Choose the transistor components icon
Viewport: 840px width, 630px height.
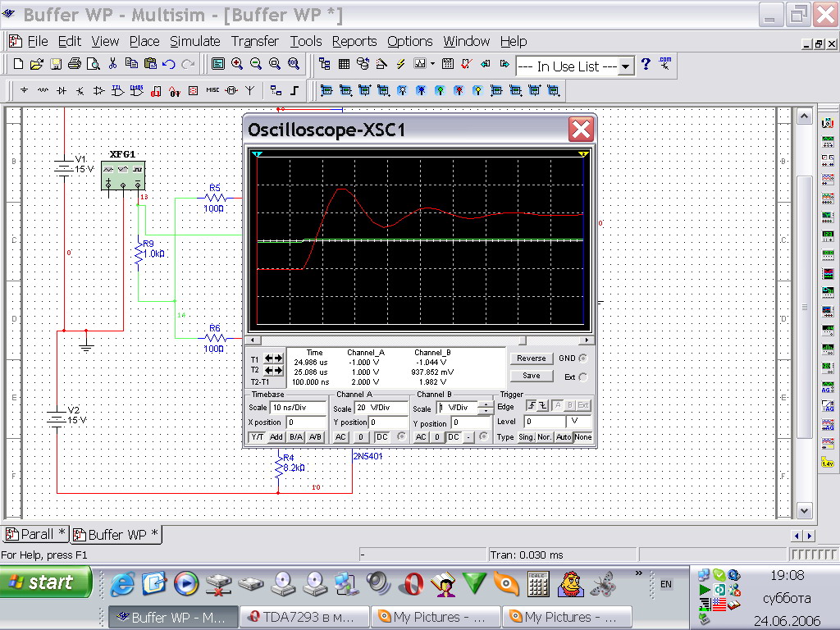(x=80, y=90)
